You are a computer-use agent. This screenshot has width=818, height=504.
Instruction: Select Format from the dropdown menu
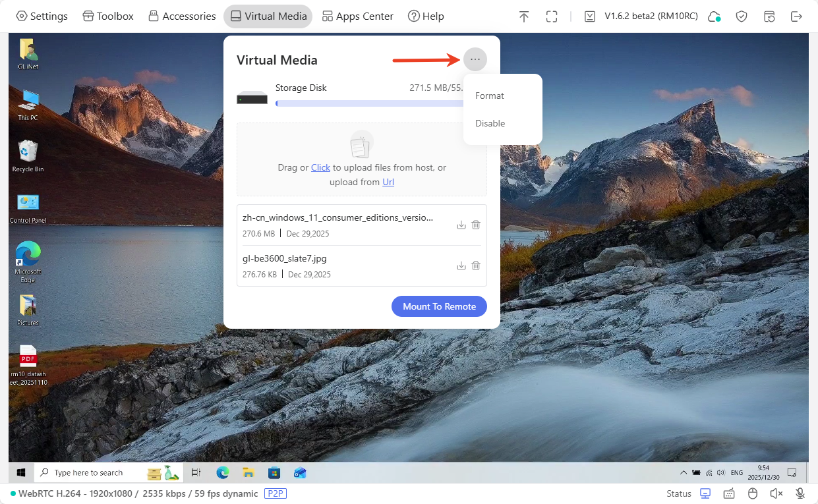click(490, 96)
